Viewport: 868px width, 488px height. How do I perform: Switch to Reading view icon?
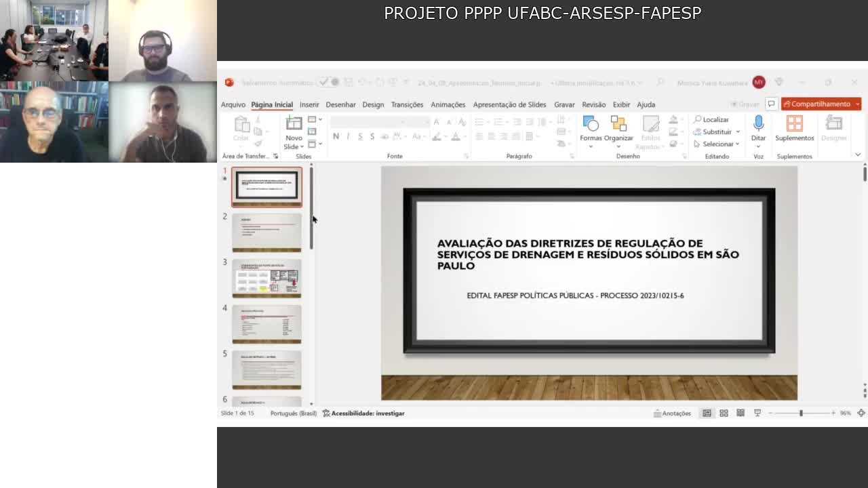click(741, 413)
